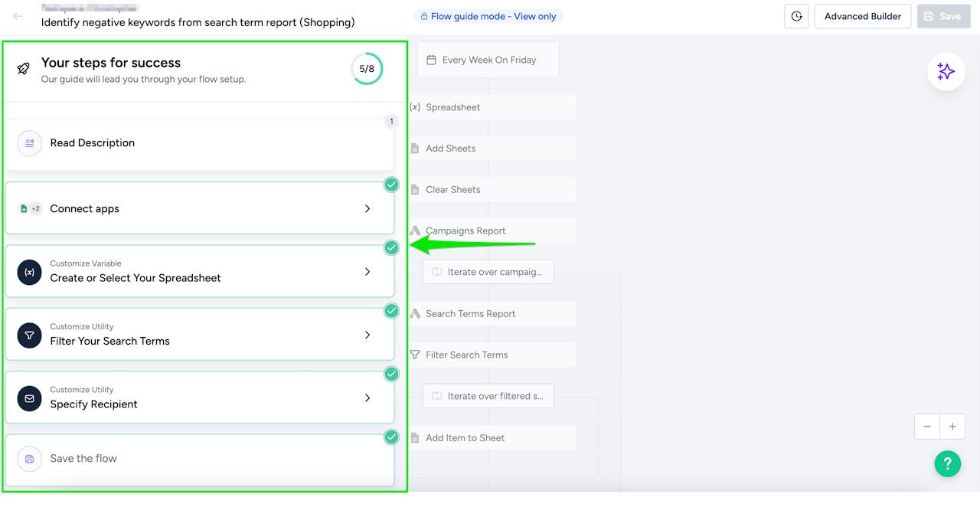Expand the Specify Recipient step chevron
The height and width of the screenshot is (507, 980).
(x=367, y=398)
